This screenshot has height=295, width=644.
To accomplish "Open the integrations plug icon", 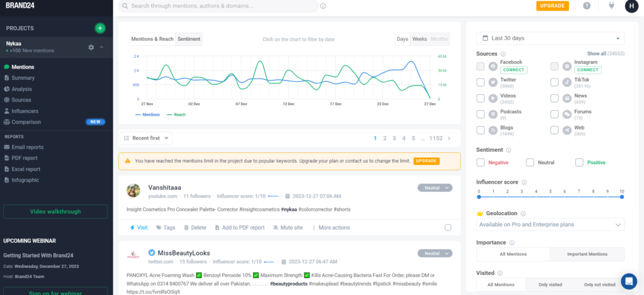I will point(611,6).
